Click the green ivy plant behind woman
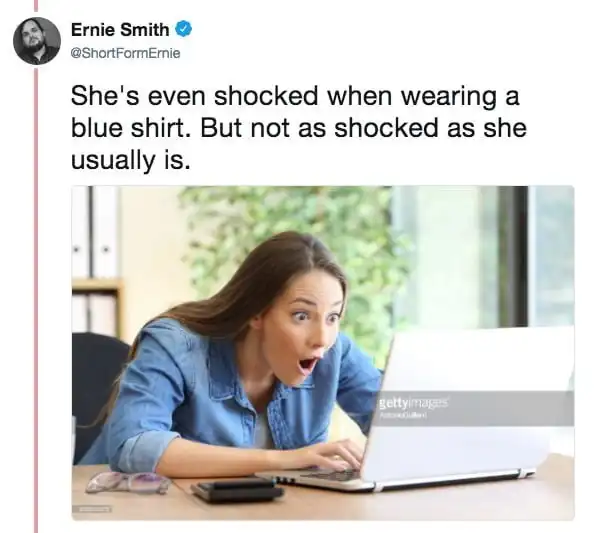Viewport: 594px width, 533px height. point(288,242)
